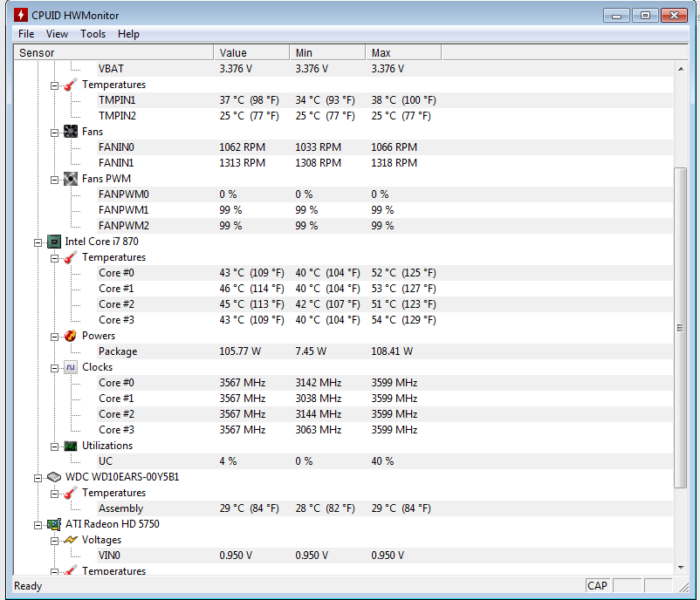Click the Ready status text
Image resolution: width=700 pixels, height=600 pixels.
tap(28, 586)
